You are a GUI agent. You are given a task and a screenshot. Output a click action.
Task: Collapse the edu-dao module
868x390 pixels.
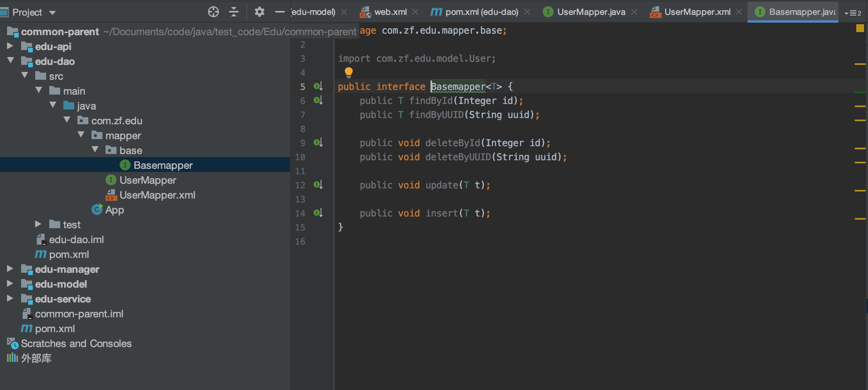coord(10,61)
